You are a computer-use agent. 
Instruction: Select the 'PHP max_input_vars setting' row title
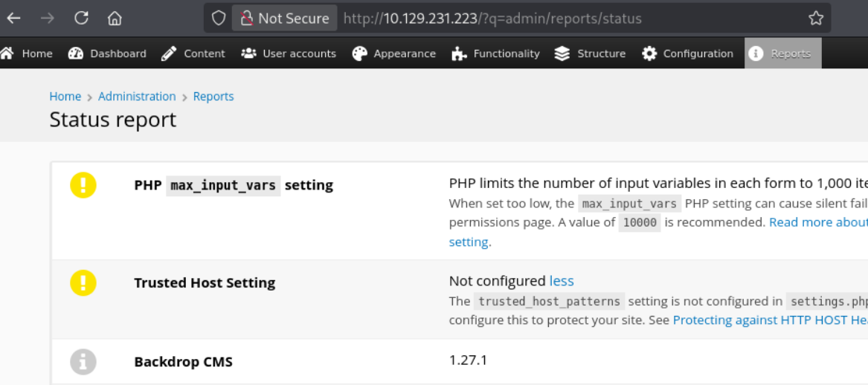pos(234,185)
